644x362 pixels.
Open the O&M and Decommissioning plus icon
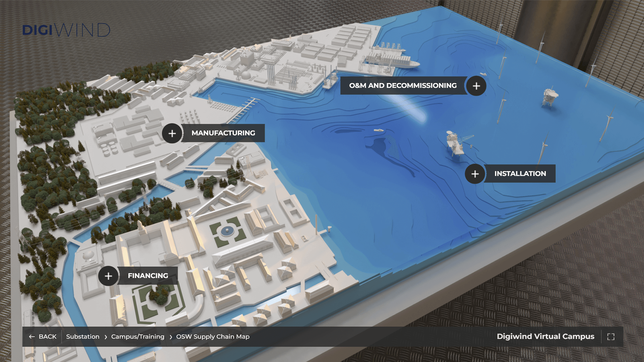pos(476,86)
